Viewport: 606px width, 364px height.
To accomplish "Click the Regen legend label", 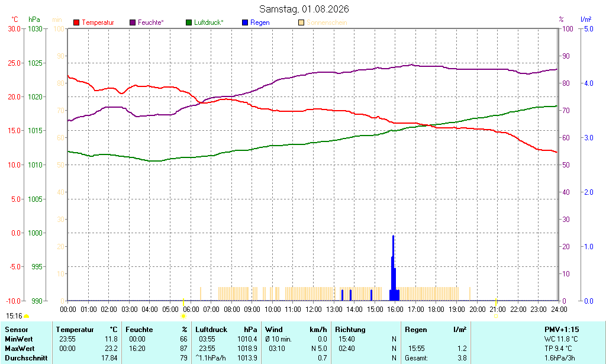I will click(x=260, y=23).
